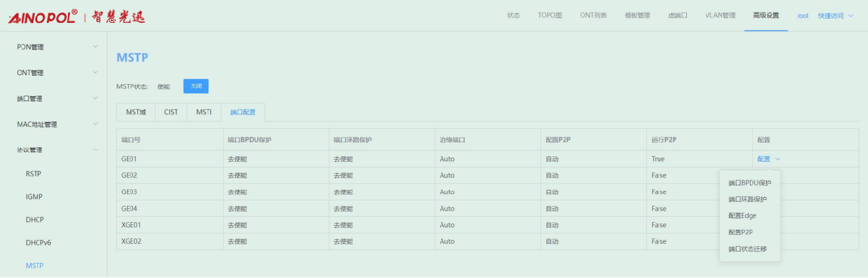Switch to the CIST tab

[171, 112]
